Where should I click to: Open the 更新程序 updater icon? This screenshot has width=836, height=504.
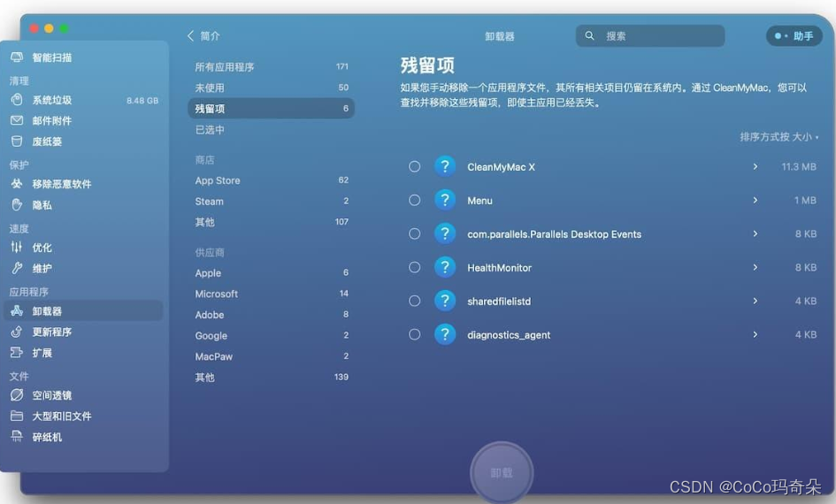tap(17, 332)
